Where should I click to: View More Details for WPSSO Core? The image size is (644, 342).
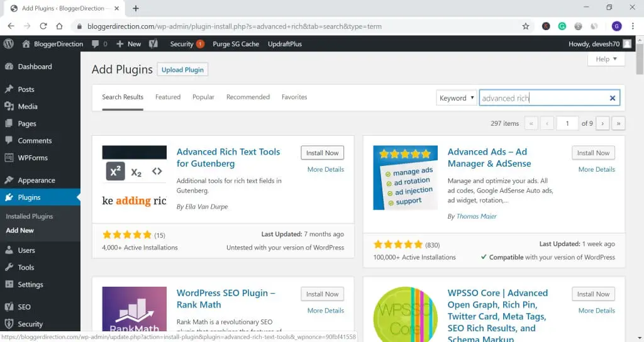click(x=596, y=311)
